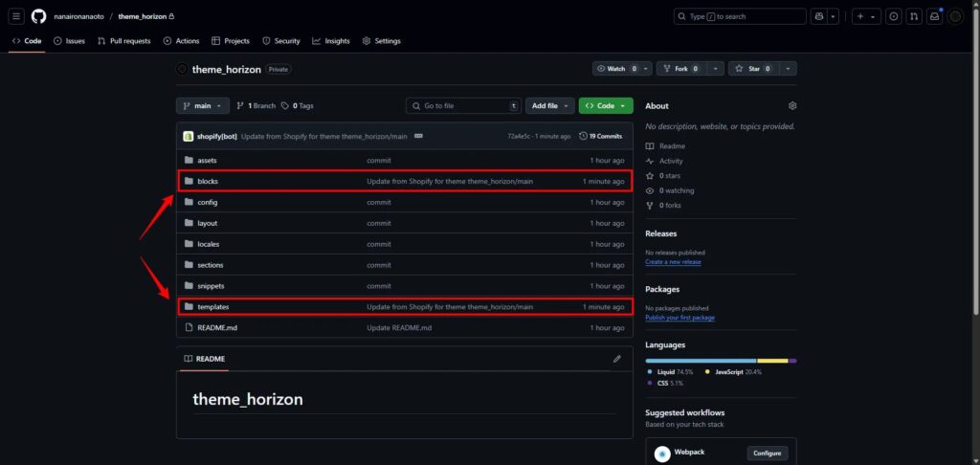This screenshot has width=980, height=465.
Task: Configure the Webpack workflow
Action: coord(768,454)
